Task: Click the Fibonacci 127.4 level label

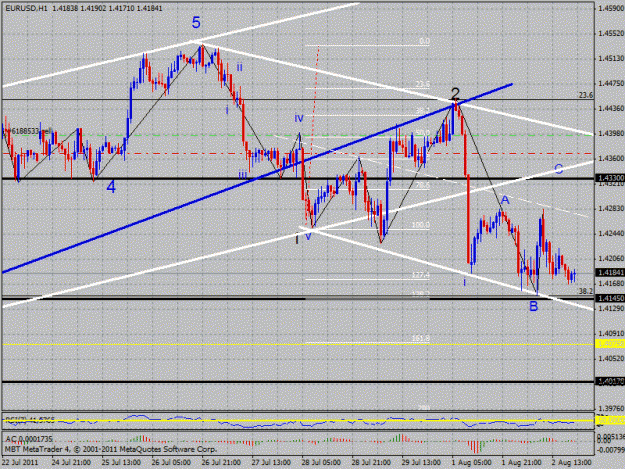Action: pyautogui.click(x=421, y=275)
